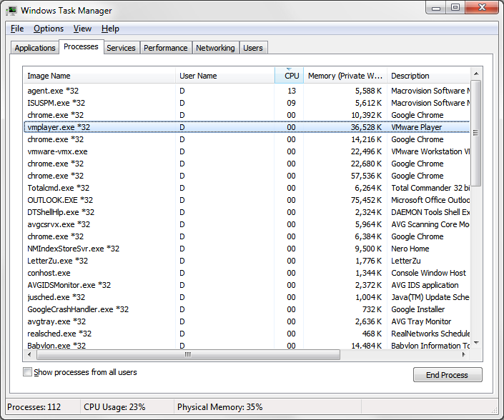This screenshot has height=420, width=504.
Task: Switch to the Services tab
Action: [x=121, y=48]
